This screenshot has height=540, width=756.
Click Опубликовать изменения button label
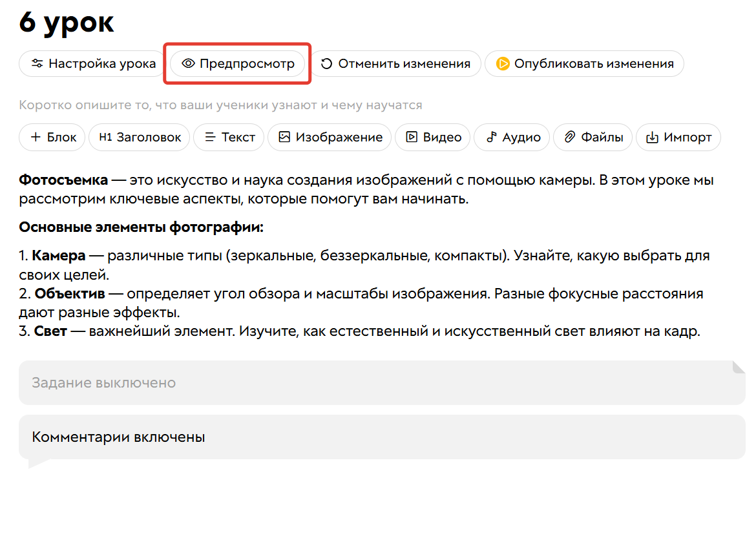[x=594, y=64]
